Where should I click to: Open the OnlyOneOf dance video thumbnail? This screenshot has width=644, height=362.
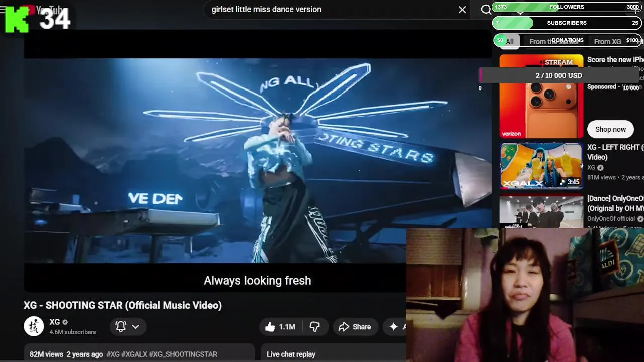pos(541,212)
